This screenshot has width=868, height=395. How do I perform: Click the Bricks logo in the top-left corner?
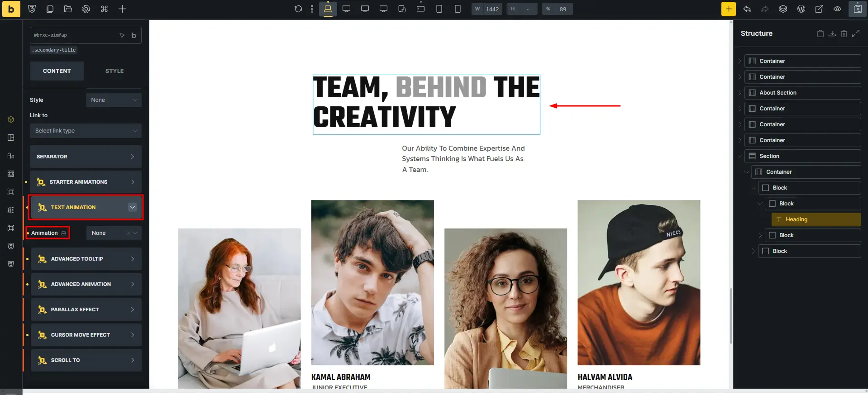point(11,9)
